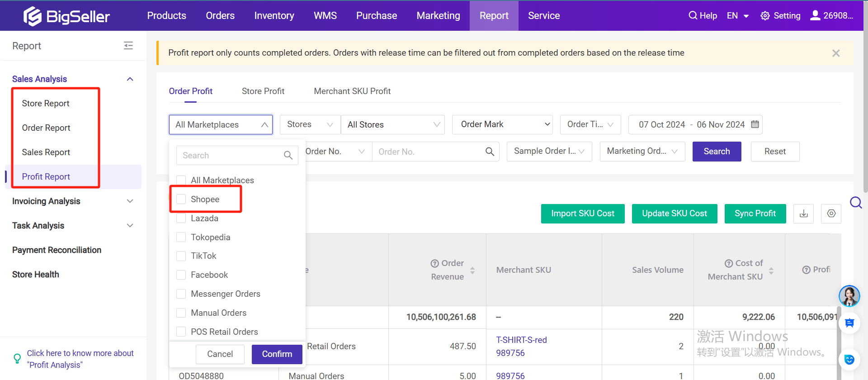868x380 pixels.
Task: Click the download export icon
Action: (x=803, y=214)
